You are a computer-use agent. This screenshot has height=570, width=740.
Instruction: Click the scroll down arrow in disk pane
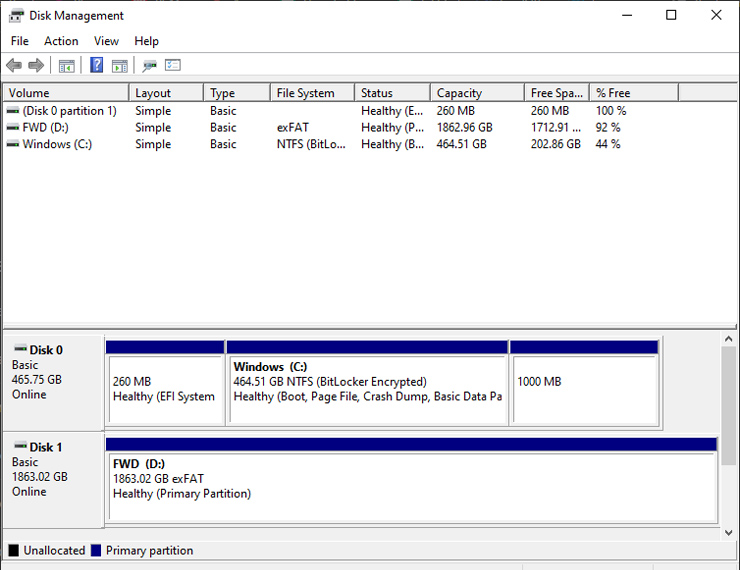click(729, 533)
